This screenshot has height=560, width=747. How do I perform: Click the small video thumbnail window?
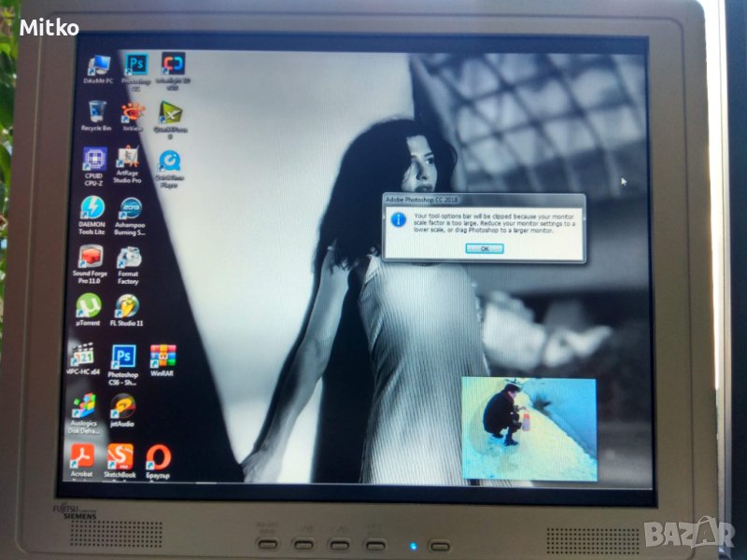pyautogui.click(x=529, y=428)
